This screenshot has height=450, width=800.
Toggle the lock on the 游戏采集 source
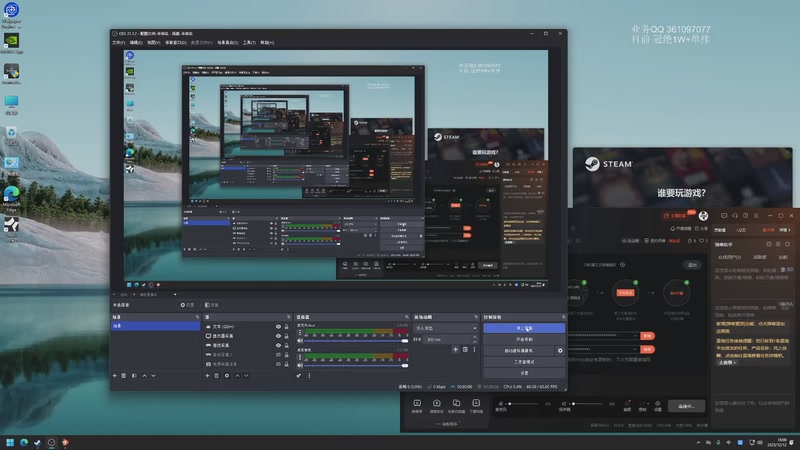coord(287,345)
